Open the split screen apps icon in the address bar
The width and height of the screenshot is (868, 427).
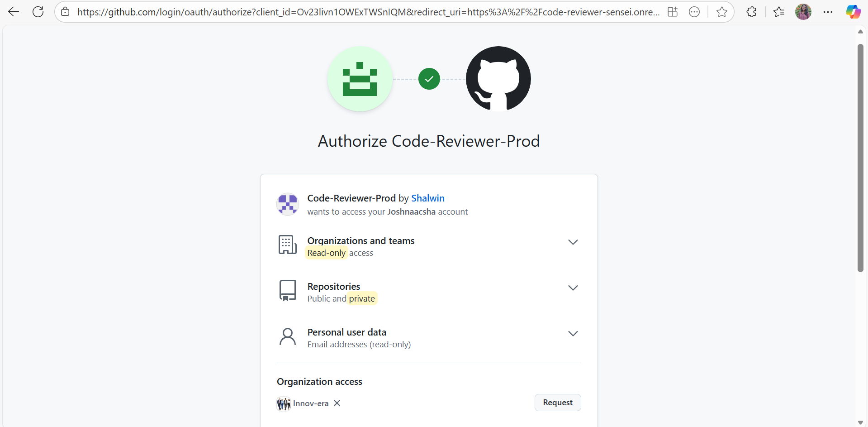673,12
